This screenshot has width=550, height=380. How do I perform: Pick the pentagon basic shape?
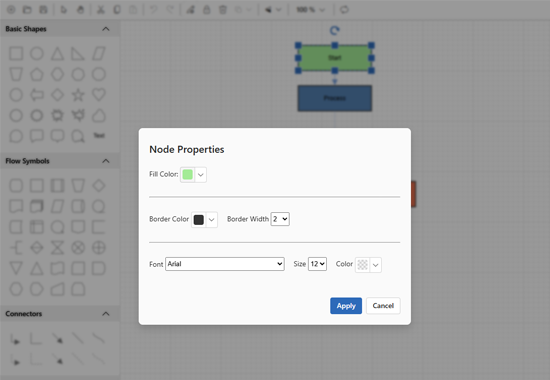pos(37,74)
